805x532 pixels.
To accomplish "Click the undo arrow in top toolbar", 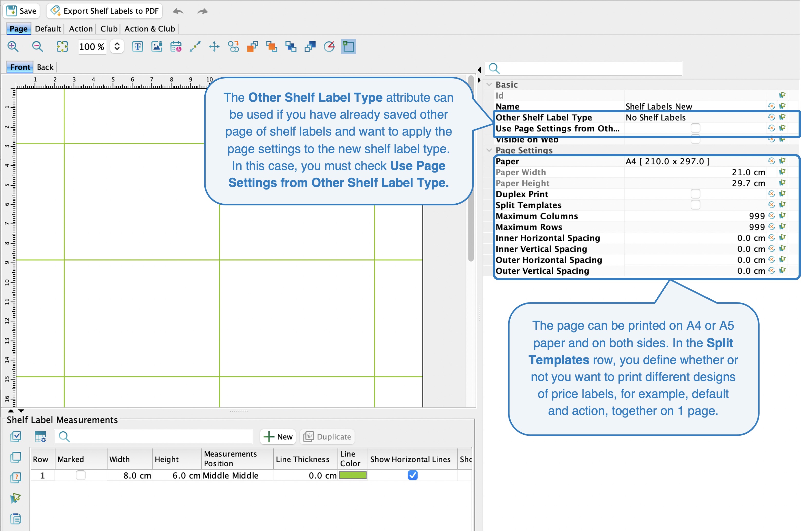I will pyautogui.click(x=178, y=11).
